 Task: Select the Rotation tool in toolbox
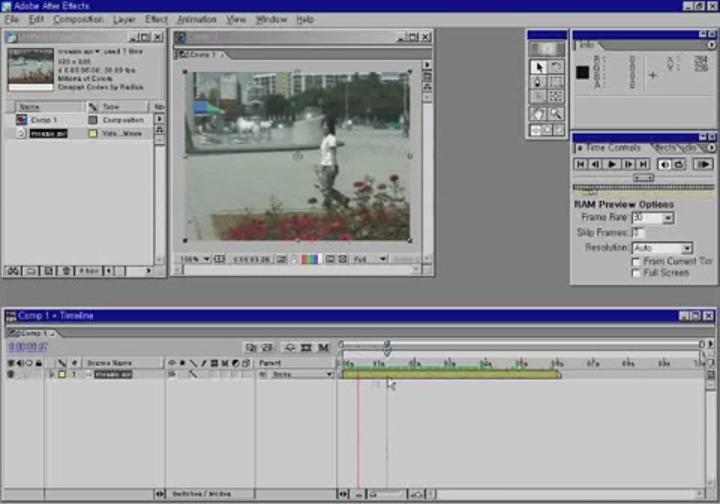click(556, 67)
